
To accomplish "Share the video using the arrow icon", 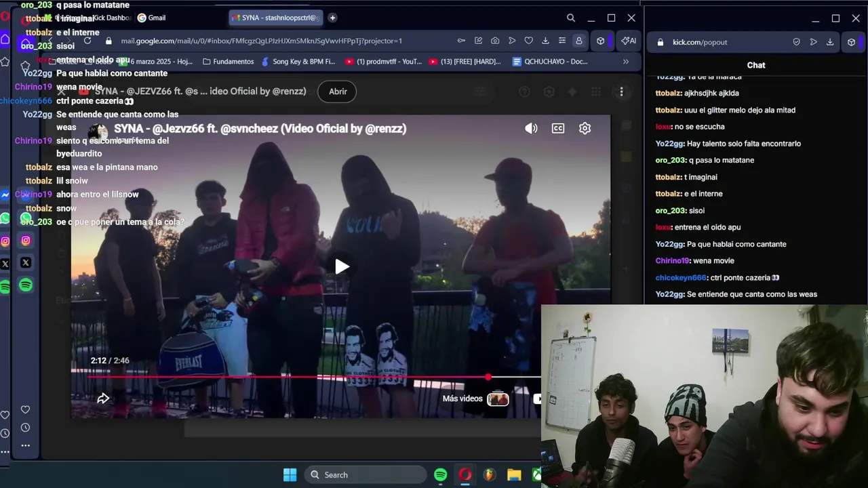I will [x=103, y=399].
